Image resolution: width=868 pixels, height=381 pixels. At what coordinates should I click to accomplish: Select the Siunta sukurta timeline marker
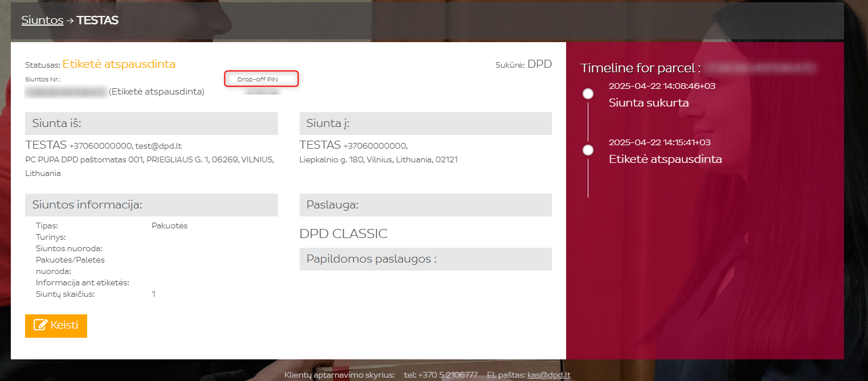click(x=588, y=93)
